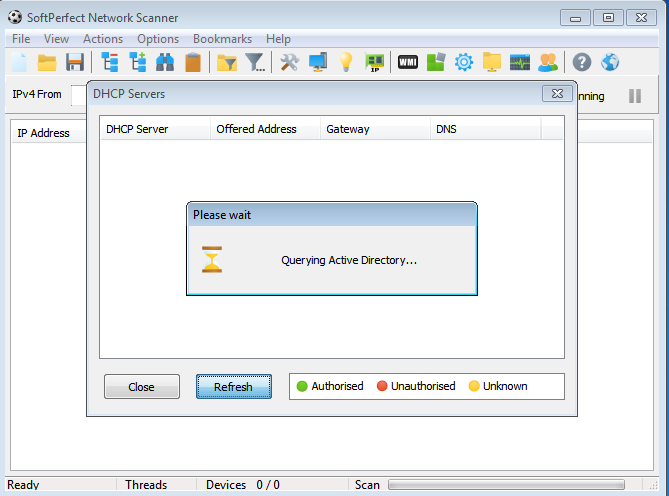669x496 pixels.
Task: Open the File menu
Action: [x=21, y=39]
